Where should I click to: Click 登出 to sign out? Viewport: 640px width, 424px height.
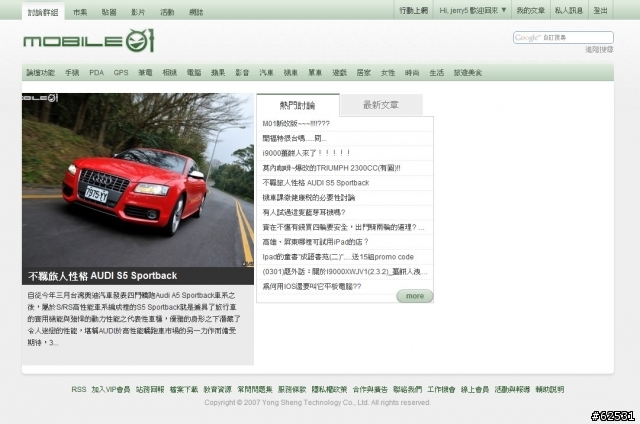600,10
